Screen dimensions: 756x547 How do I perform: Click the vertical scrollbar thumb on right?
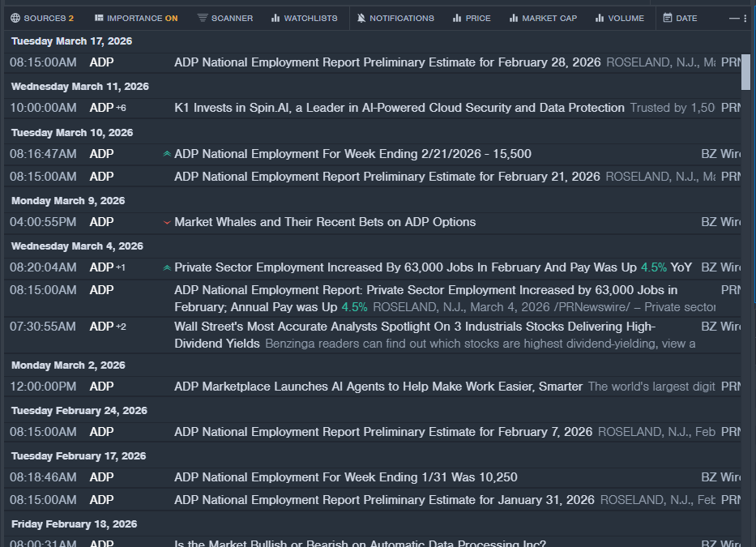coord(746,71)
